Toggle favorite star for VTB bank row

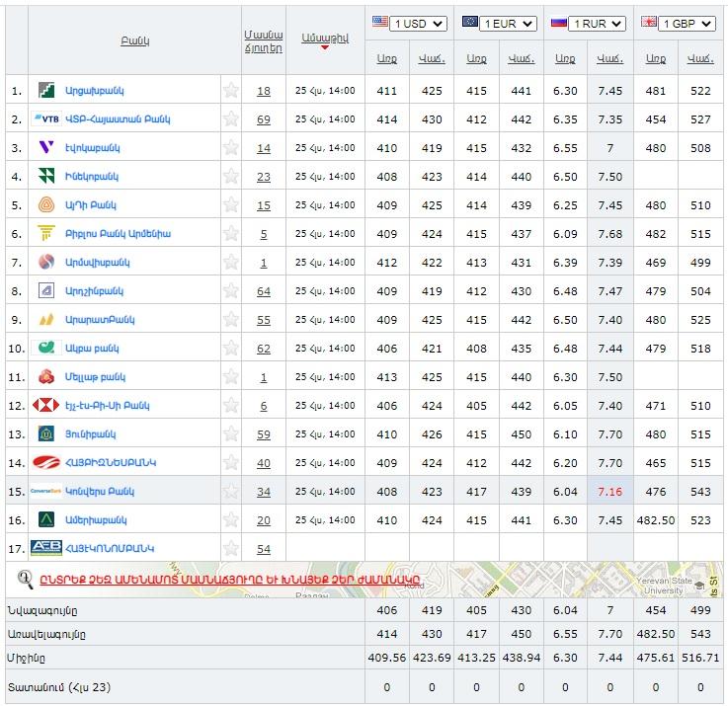[231, 119]
